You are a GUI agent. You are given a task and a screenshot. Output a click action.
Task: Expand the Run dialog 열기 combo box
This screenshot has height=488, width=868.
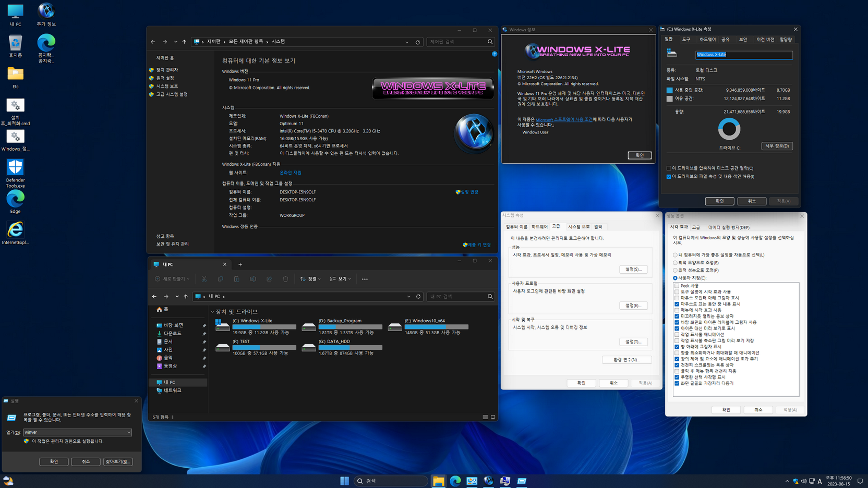point(128,432)
